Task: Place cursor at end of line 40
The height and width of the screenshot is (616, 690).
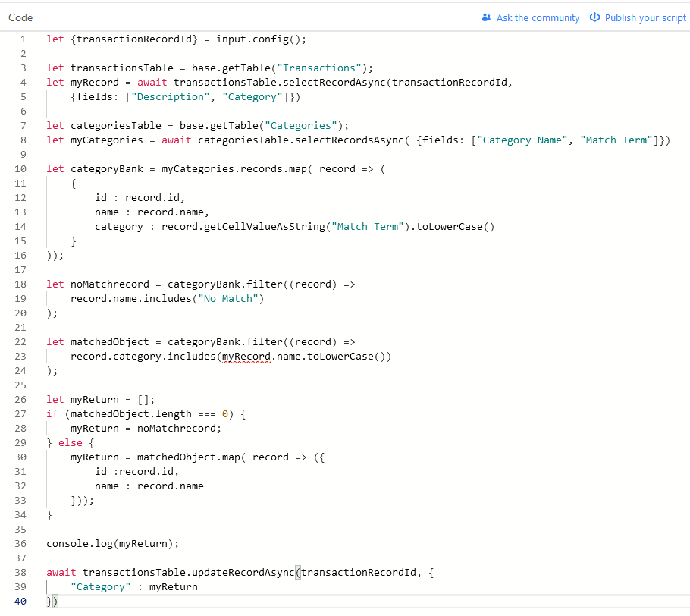Action: [58, 602]
